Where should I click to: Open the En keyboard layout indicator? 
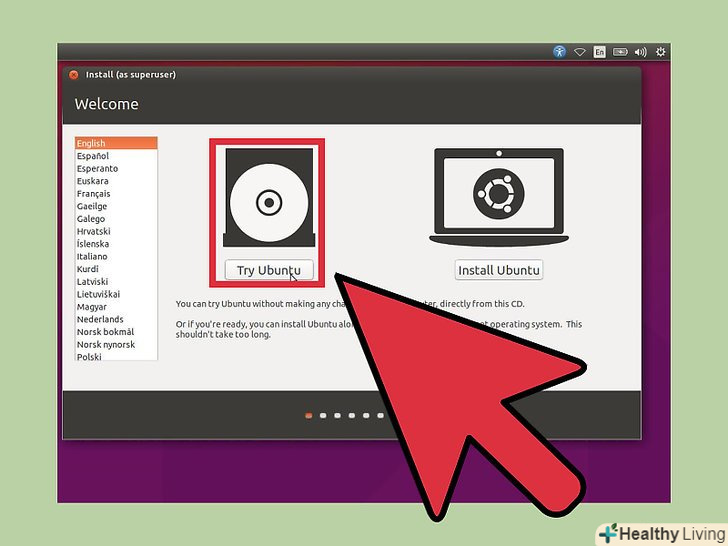599,52
